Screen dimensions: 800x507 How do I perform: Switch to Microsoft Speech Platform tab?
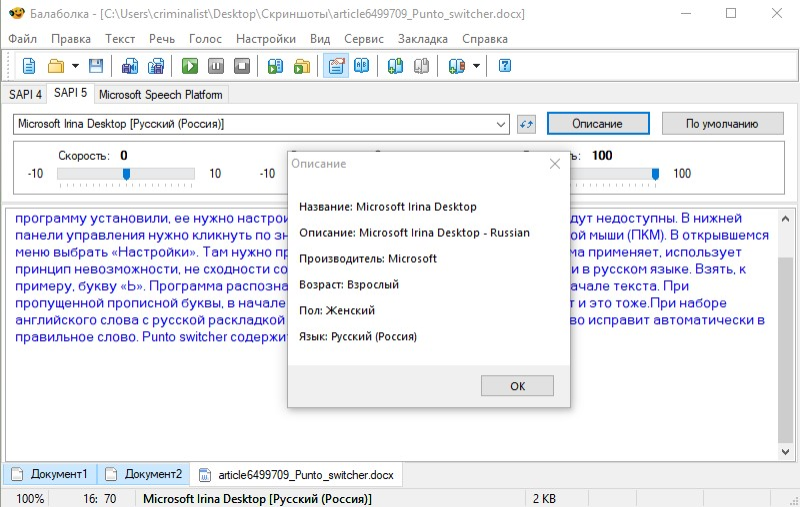[161, 94]
